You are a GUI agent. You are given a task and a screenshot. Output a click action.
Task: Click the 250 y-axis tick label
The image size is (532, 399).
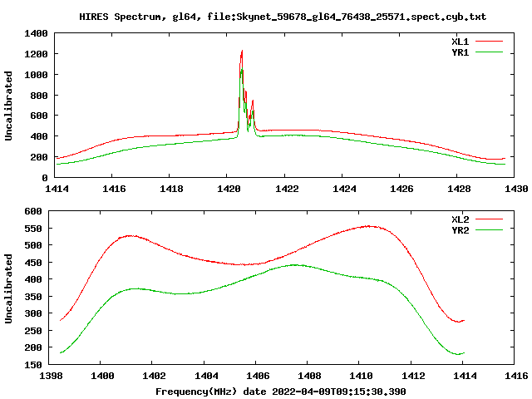(x=33, y=331)
